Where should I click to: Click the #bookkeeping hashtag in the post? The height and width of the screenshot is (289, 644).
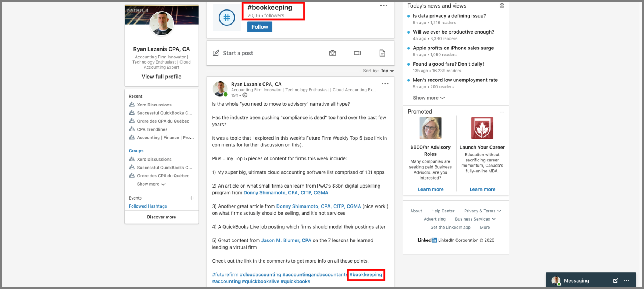pyautogui.click(x=366, y=275)
